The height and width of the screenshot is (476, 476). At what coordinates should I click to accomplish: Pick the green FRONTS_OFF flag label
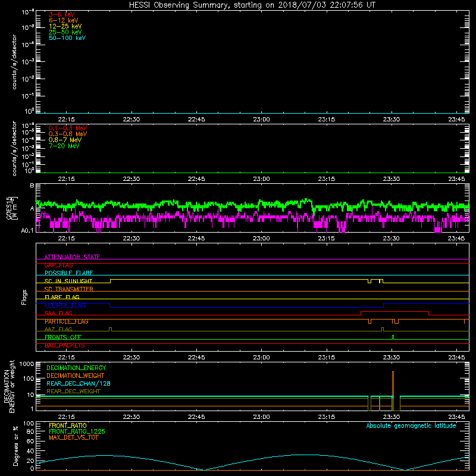63,337
